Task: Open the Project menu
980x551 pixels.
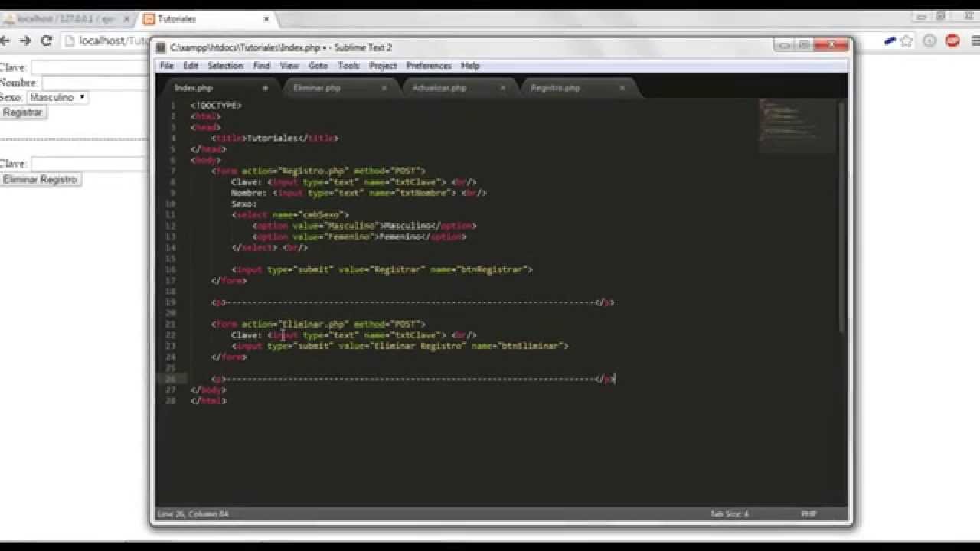Action: tap(383, 66)
